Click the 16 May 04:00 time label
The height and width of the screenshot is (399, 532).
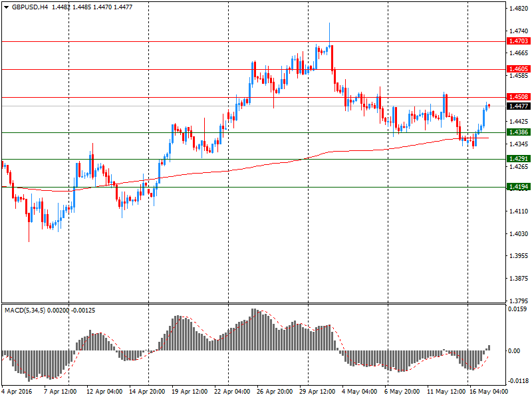click(489, 392)
